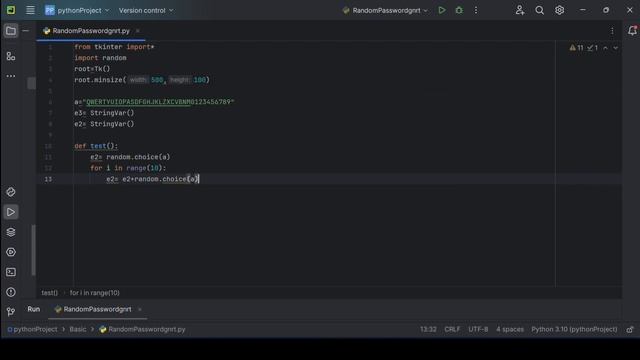
Task: Open the Services tool window
Action: (x=11, y=252)
